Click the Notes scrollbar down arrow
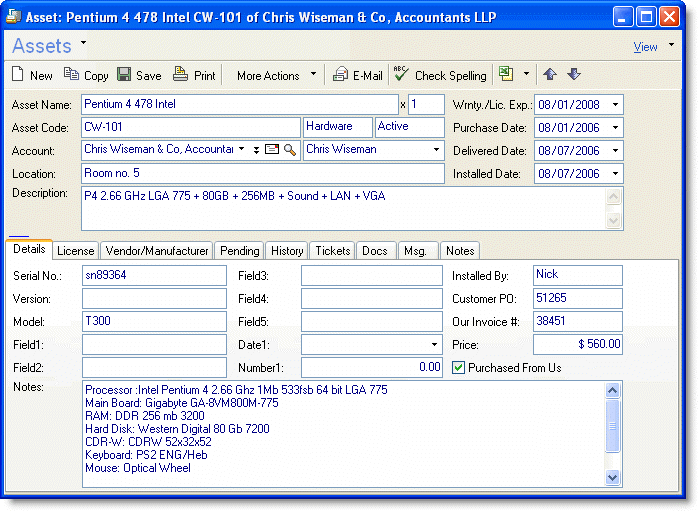 (x=613, y=478)
